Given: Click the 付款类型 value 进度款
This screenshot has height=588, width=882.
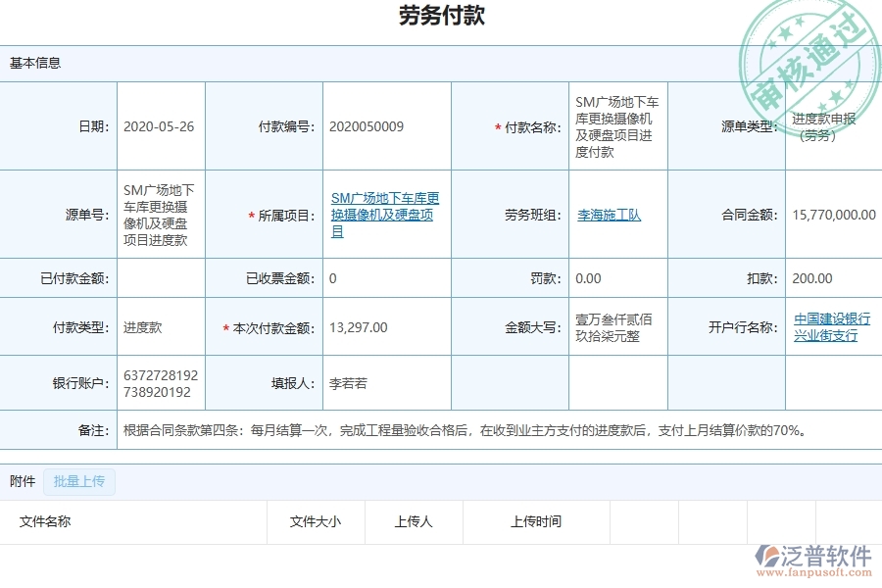Looking at the screenshot, I should click(x=145, y=327).
